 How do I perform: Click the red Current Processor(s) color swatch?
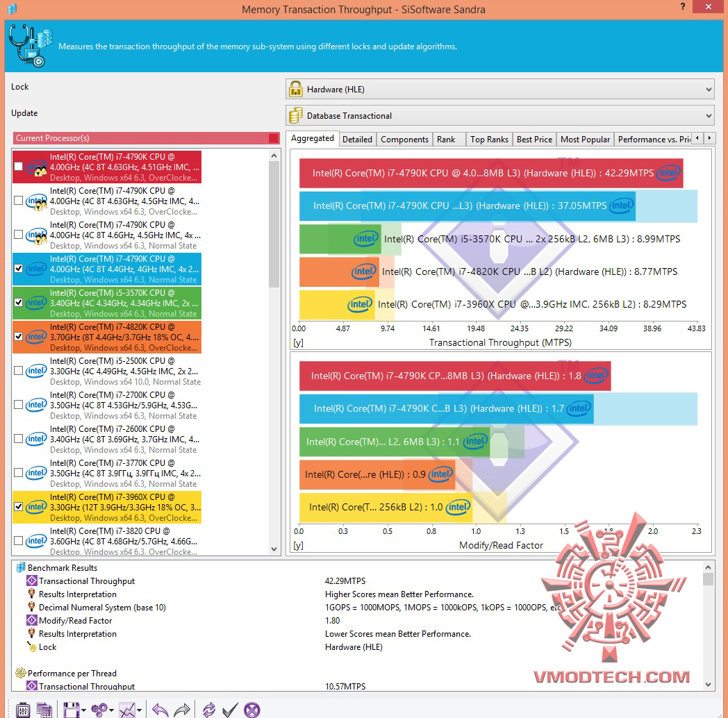coord(274,138)
